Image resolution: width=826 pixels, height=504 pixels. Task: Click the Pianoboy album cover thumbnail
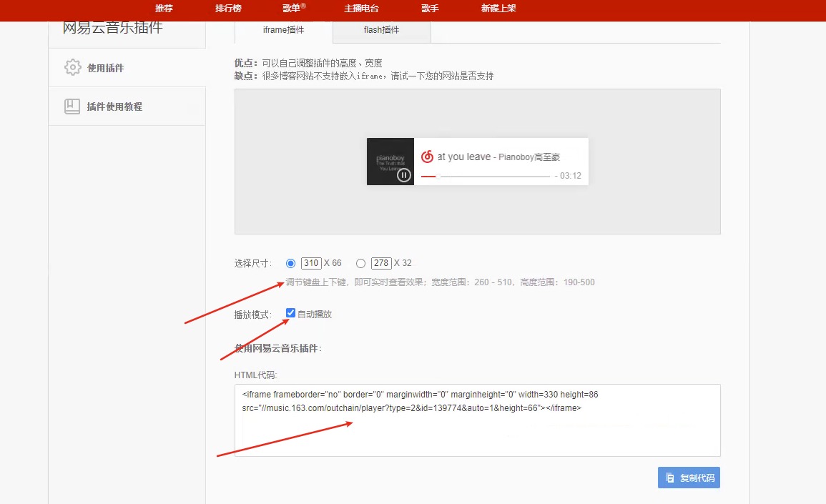click(390, 162)
